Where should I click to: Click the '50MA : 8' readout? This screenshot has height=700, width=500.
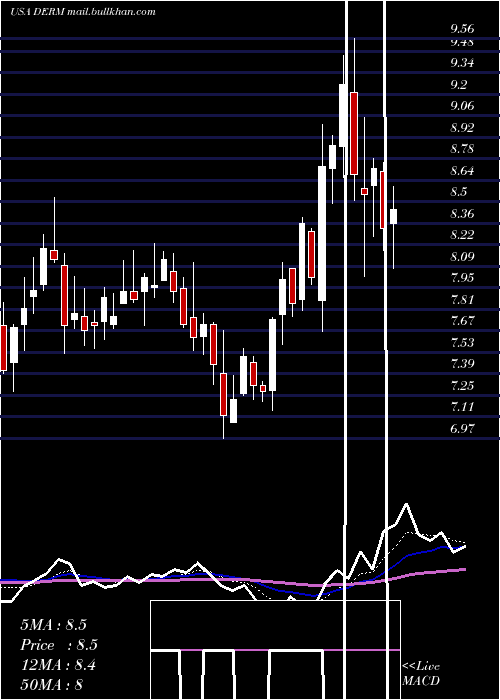(x=51, y=685)
